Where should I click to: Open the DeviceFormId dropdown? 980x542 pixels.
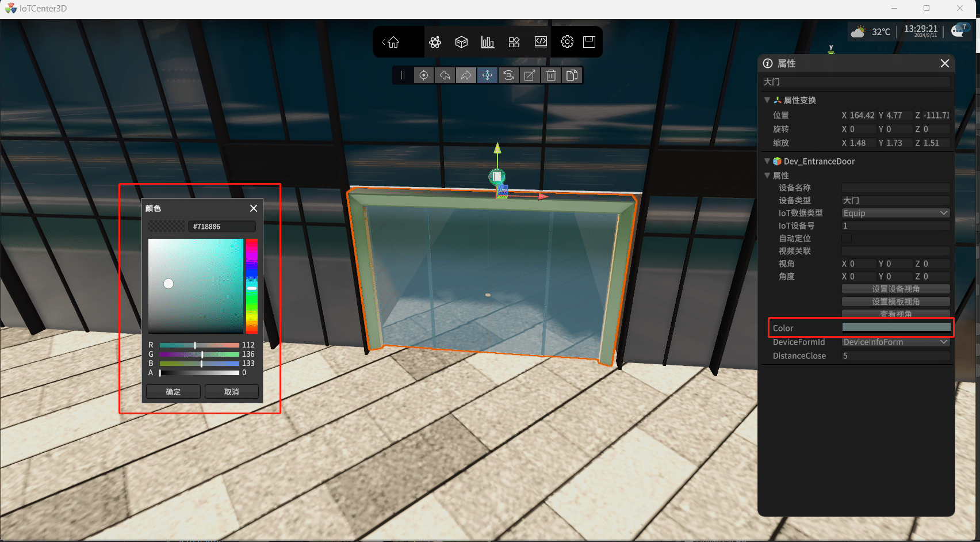click(x=895, y=342)
